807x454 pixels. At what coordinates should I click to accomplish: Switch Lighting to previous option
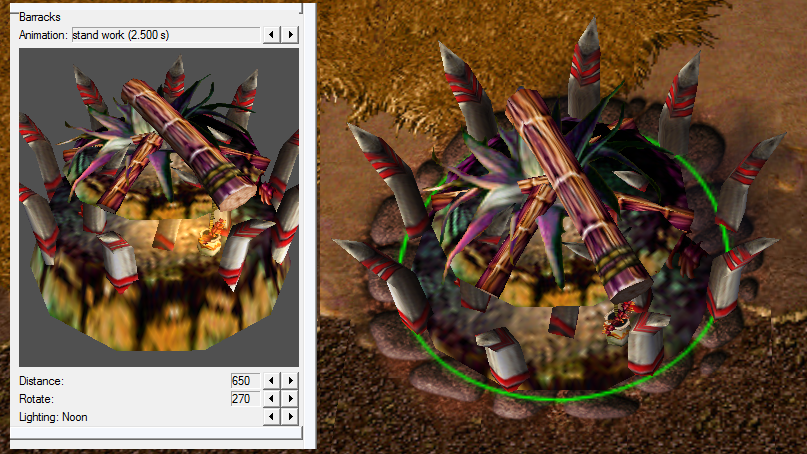click(x=271, y=417)
